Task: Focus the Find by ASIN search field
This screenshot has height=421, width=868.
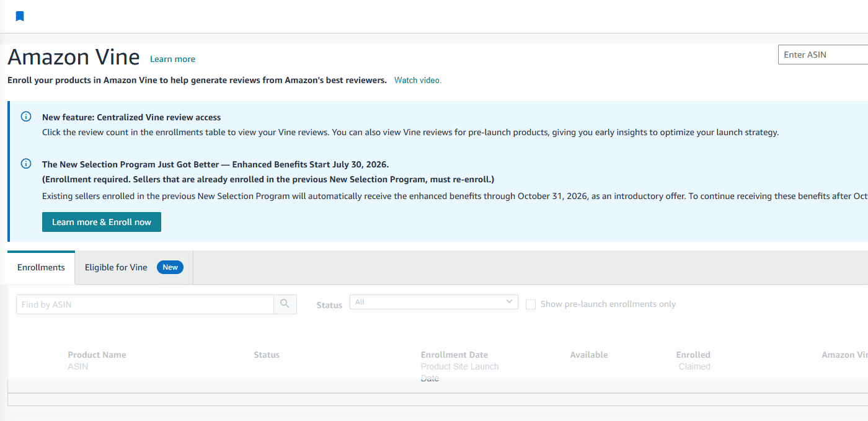Action: pyautogui.click(x=145, y=304)
